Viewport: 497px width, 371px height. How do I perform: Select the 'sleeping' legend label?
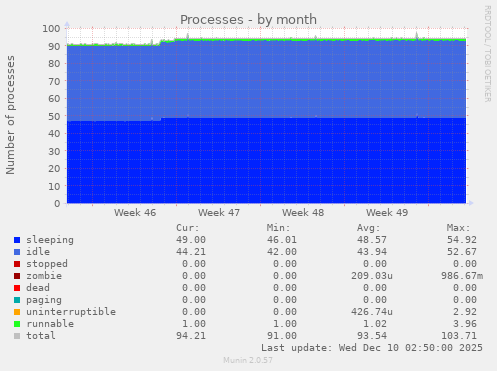[50, 240]
